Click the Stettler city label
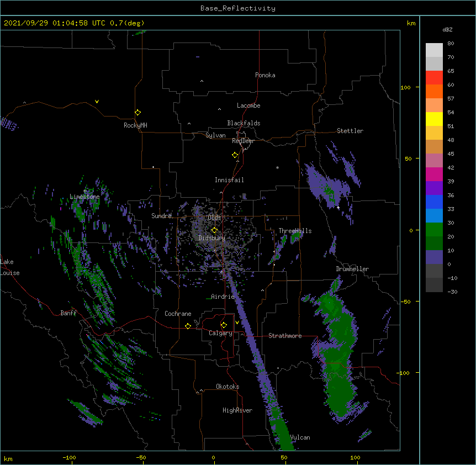 [x=350, y=131]
